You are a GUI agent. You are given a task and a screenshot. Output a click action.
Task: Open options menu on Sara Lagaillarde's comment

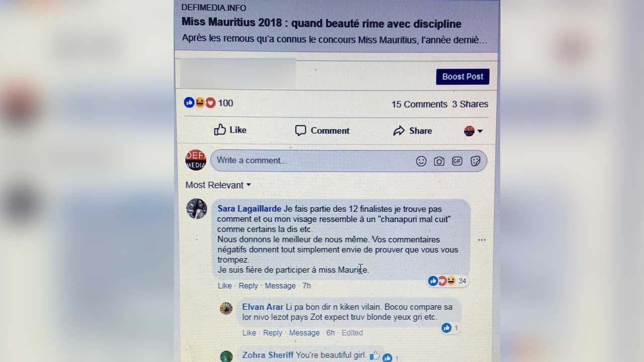(481, 240)
